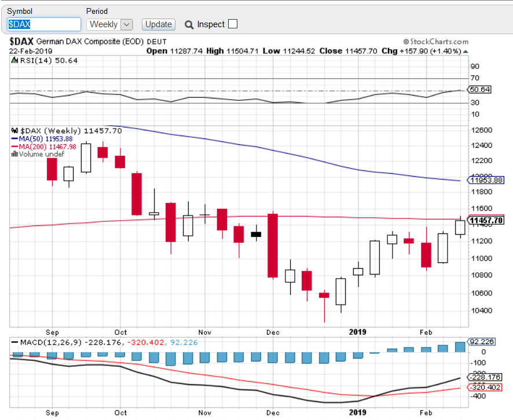Click the 2019 label on the price axis

coord(358,332)
